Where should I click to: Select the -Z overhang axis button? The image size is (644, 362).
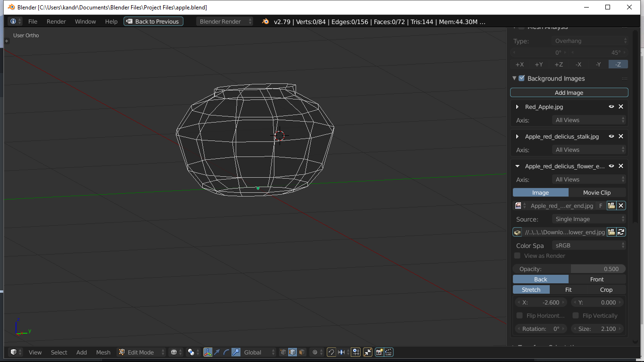tap(618, 64)
